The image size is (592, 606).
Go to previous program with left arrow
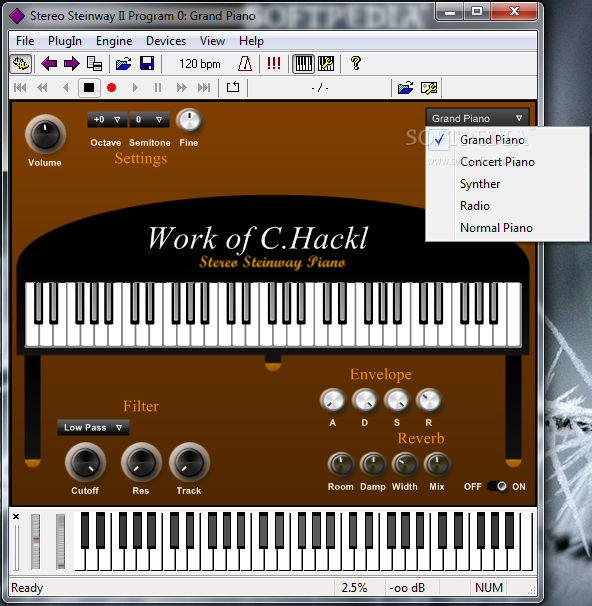pos(49,64)
